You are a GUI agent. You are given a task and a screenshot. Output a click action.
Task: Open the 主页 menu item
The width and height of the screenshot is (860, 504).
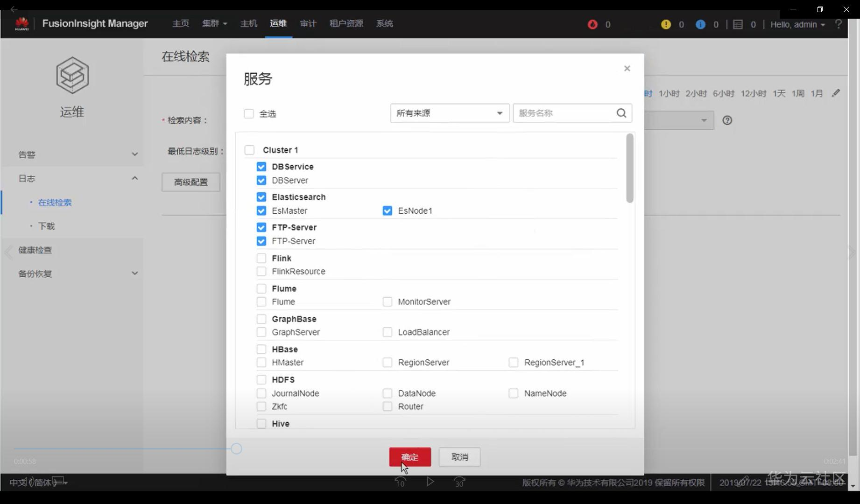(x=181, y=23)
